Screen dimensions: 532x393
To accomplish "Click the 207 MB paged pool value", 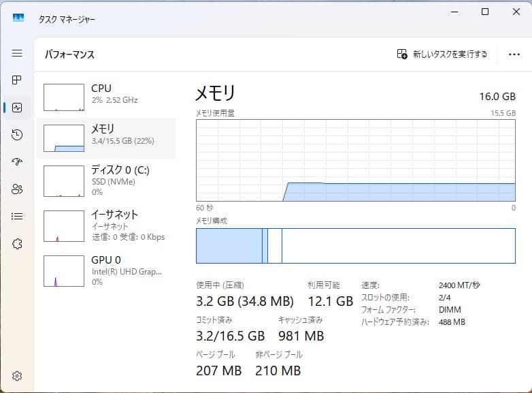I will [219, 371].
